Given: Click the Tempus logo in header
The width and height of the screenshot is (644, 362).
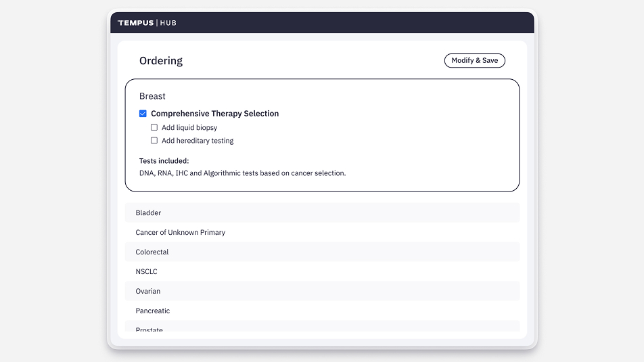Looking at the screenshot, I should click(135, 23).
